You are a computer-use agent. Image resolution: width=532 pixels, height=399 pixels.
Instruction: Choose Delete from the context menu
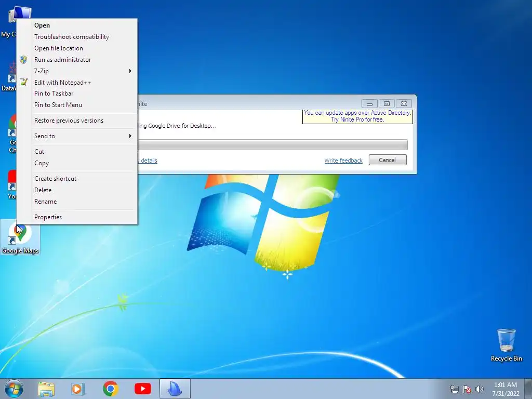pyautogui.click(x=77, y=190)
